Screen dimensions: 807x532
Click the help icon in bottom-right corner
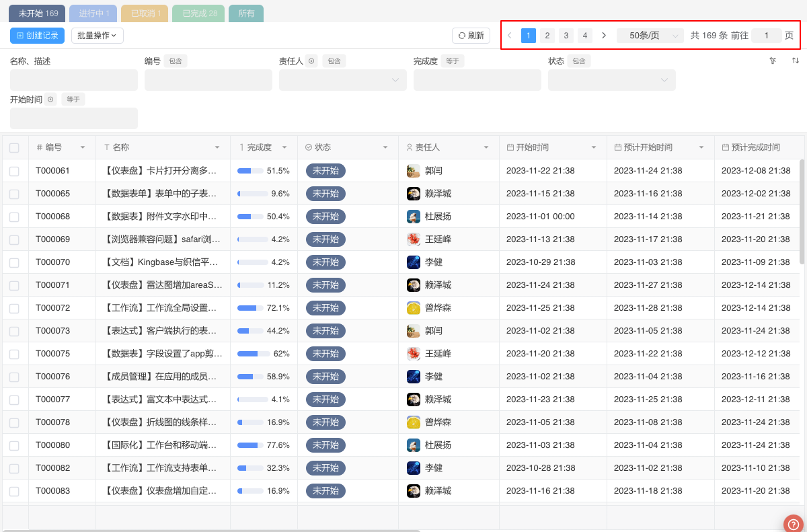coord(793,523)
